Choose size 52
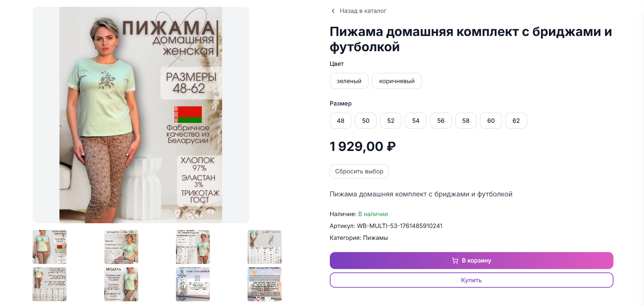The width and height of the screenshot is (644, 306). tap(391, 121)
